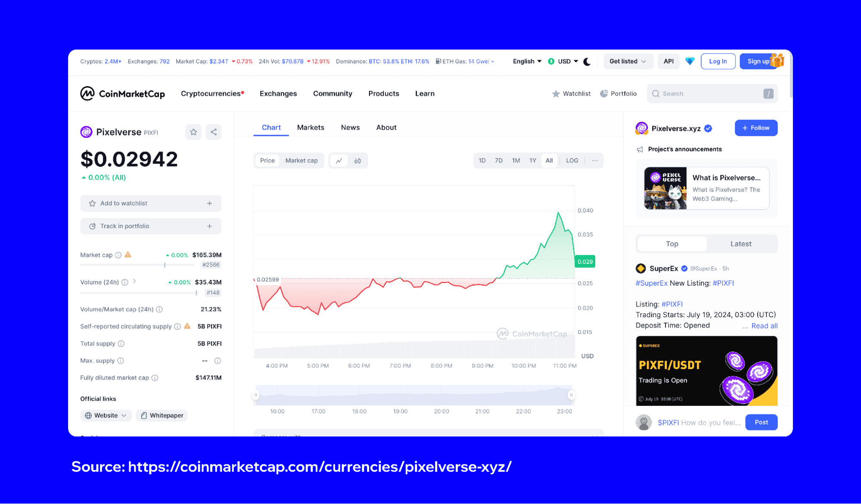Click the Sign up button in top navbar
This screenshot has height=504, width=861.
758,61
